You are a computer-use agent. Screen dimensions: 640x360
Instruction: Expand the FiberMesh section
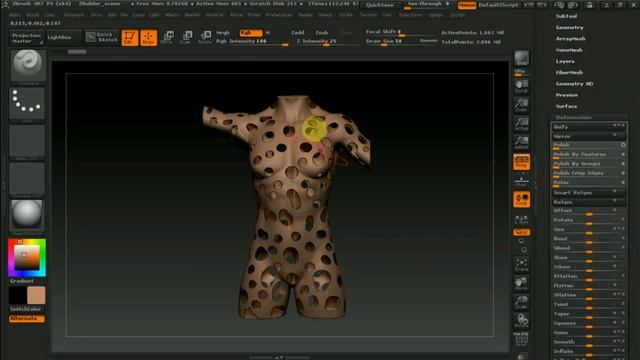coord(569,72)
